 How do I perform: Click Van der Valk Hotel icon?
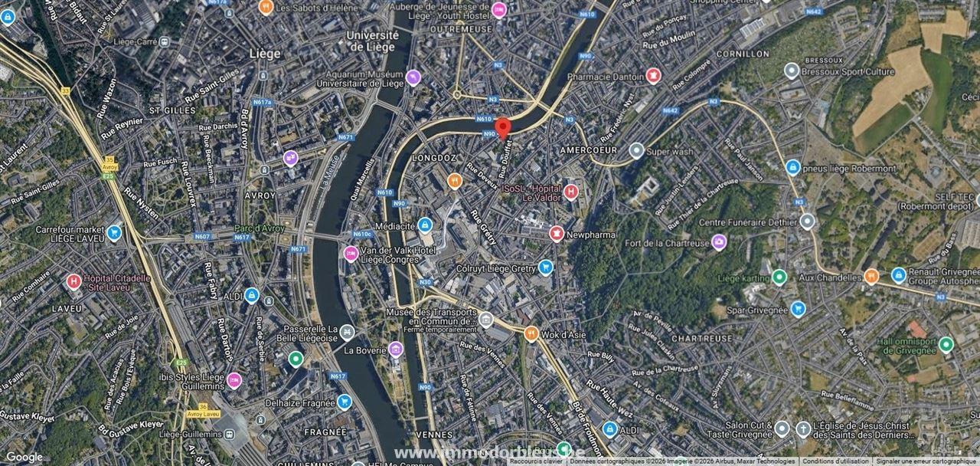(351, 254)
